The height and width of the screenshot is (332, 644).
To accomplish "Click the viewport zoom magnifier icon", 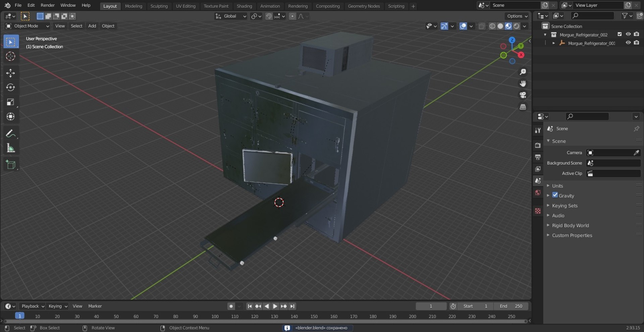I will pyautogui.click(x=523, y=72).
